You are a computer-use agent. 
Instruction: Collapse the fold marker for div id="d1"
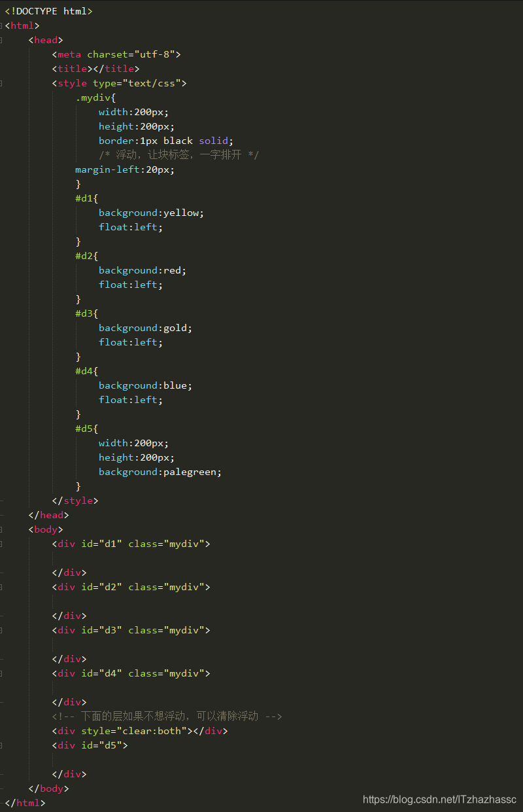click(x=1, y=544)
